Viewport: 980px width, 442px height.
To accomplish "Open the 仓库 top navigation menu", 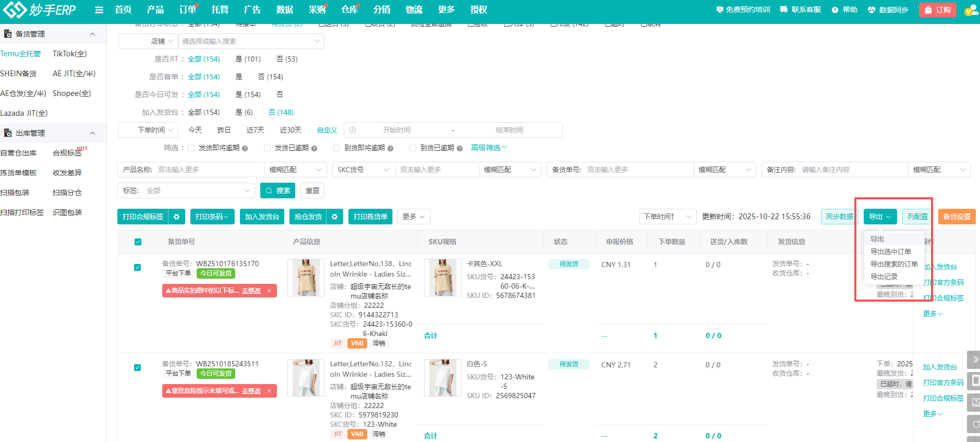I will pos(349,10).
